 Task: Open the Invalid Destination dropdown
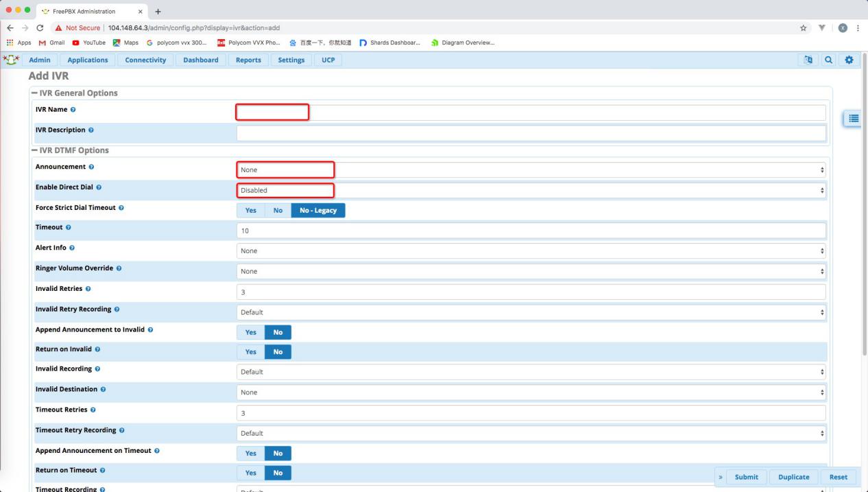coord(531,393)
